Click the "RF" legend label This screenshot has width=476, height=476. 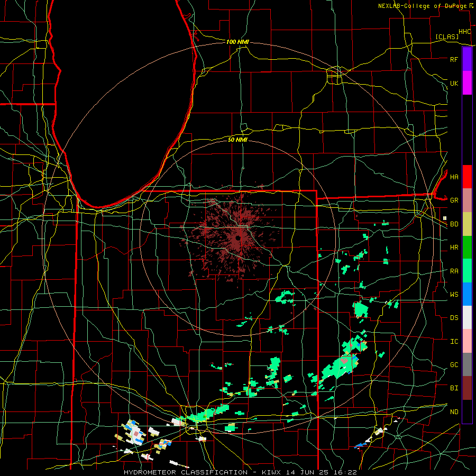pos(454,59)
